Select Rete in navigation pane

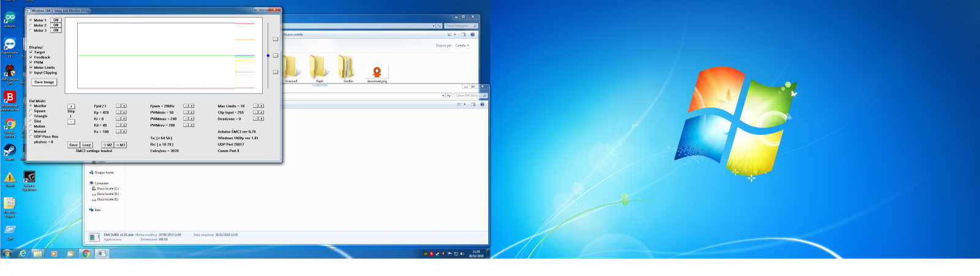pyautogui.click(x=95, y=210)
